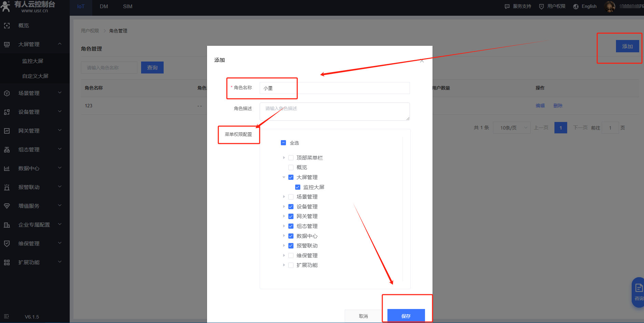Image resolution: width=644 pixels, height=323 pixels.
Task: Collapse the 大屏管理 tree node arrow
Action: pos(284,177)
